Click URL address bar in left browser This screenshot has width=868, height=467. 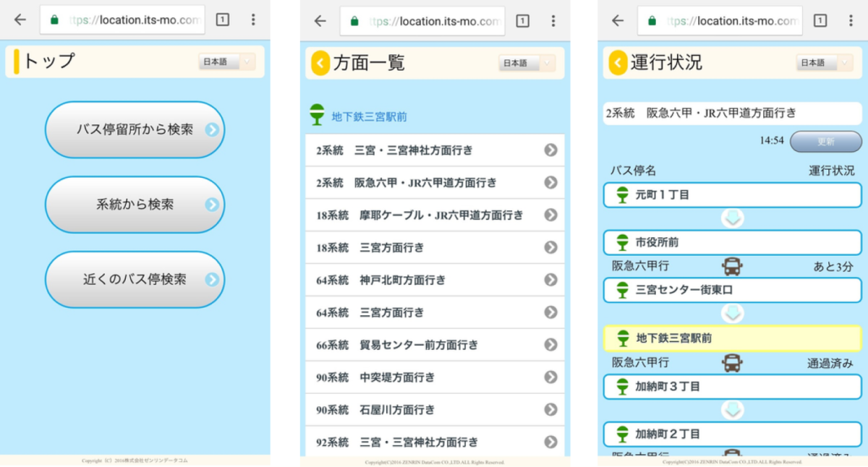pyautogui.click(x=123, y=20)
